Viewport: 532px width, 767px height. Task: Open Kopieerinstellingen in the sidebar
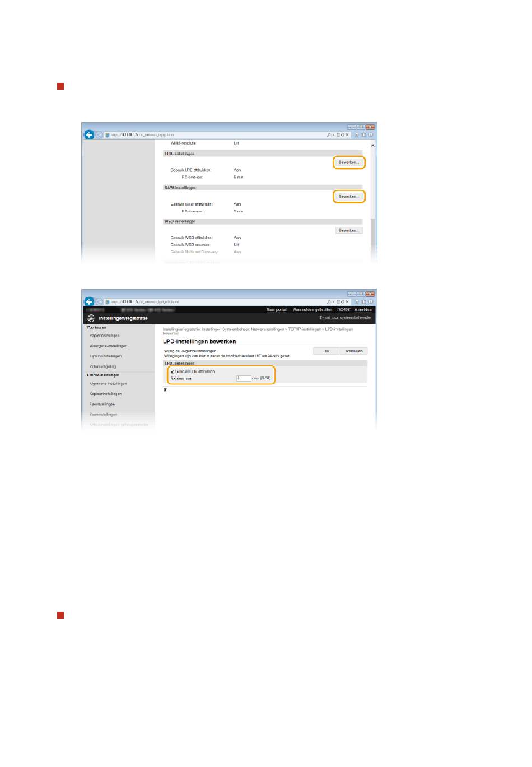coord(106,394)
